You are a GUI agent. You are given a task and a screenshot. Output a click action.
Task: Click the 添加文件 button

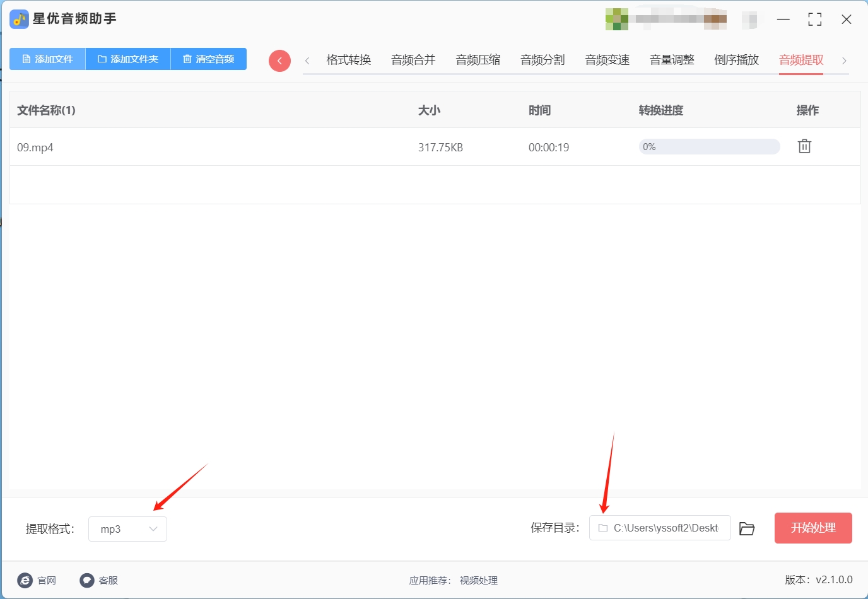pyautogui.click(x=47, y=59)
